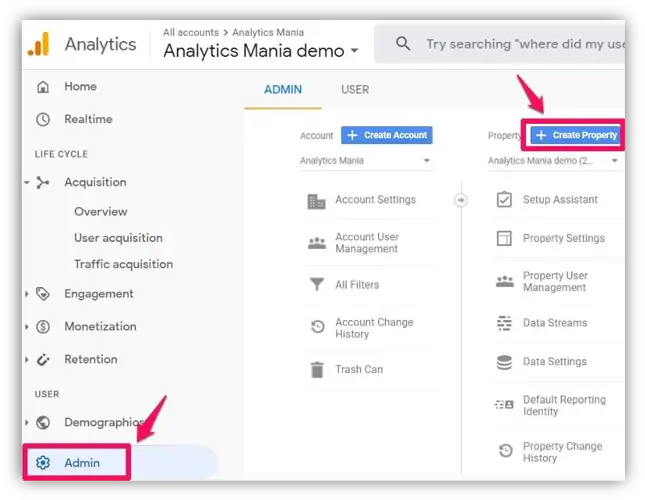Viewport: 645px width, 500px height.
Task: Open the Analytics Mania demo property dropdown
Action: 554,161
